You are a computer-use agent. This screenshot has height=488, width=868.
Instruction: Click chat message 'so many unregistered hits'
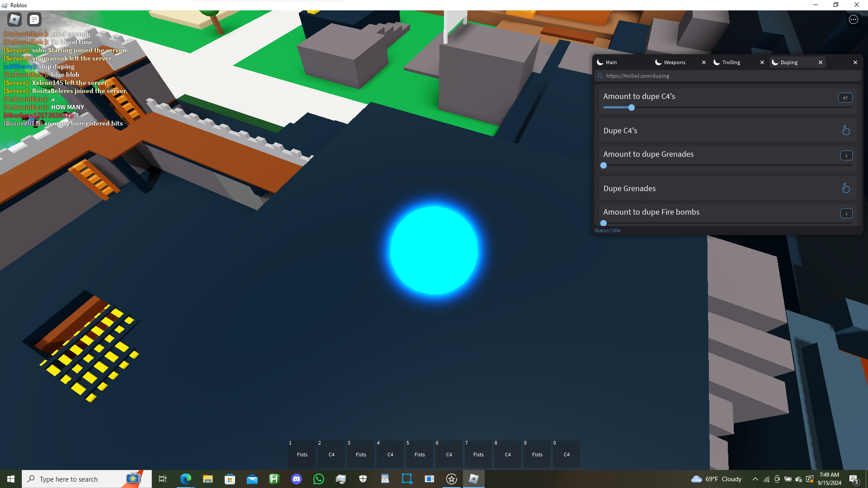[84, 123]
